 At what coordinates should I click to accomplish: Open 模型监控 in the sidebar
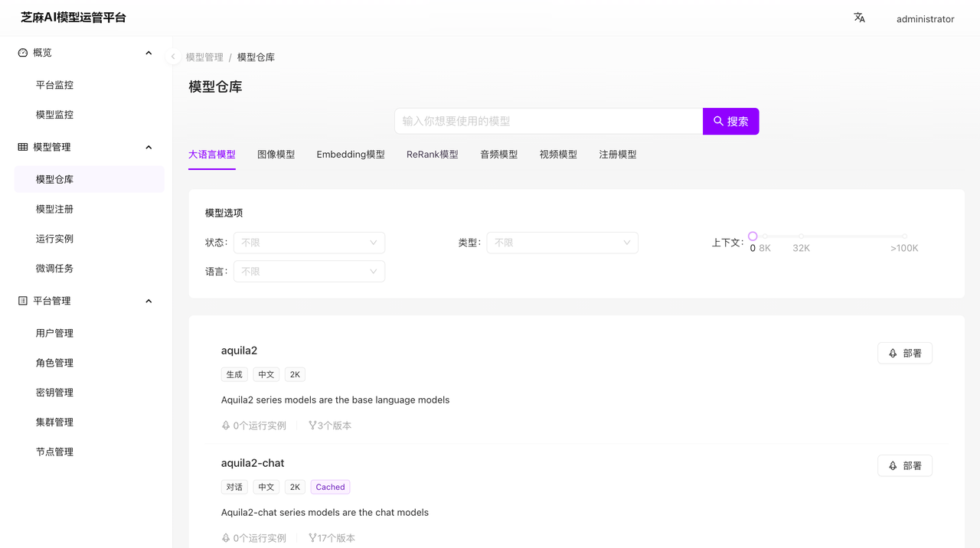tap(89, 115)
